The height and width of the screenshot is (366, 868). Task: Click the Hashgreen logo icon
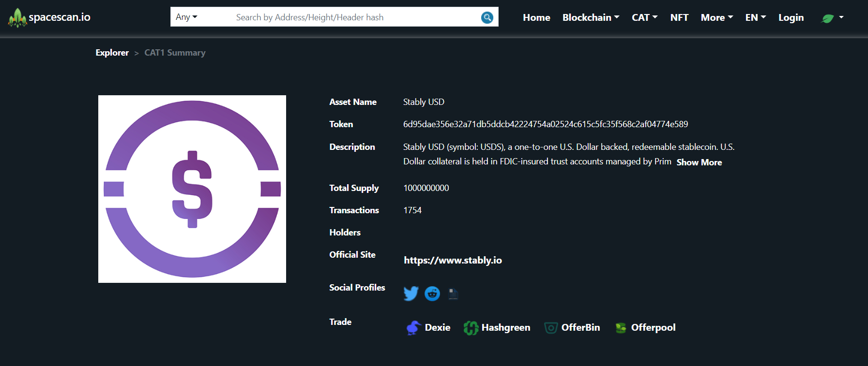click(x=471, y=328)
